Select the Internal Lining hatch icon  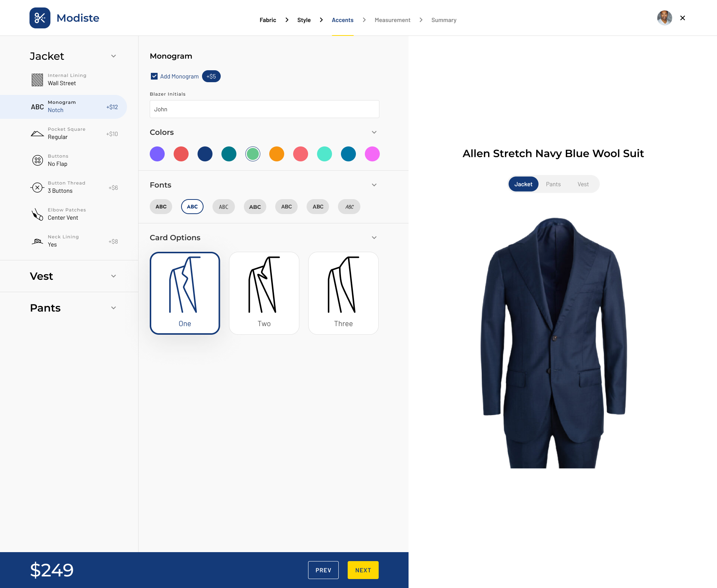[x=37, y=80]
